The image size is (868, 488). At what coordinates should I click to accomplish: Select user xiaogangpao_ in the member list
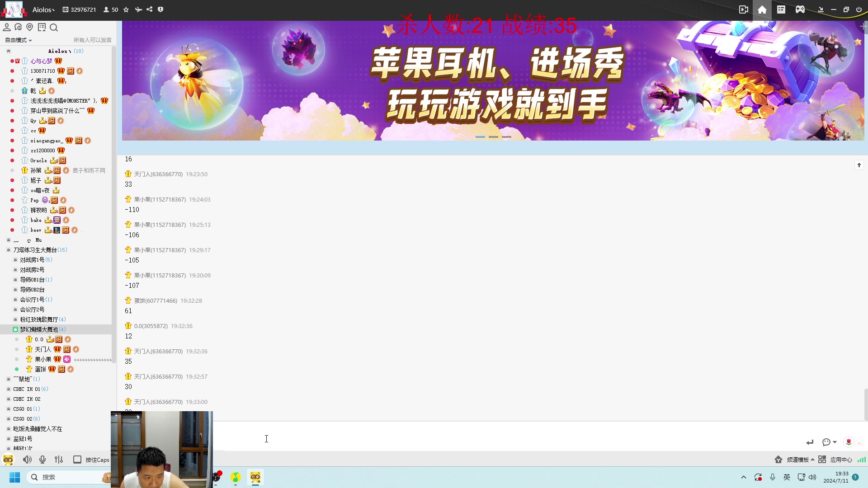[47, 141]
